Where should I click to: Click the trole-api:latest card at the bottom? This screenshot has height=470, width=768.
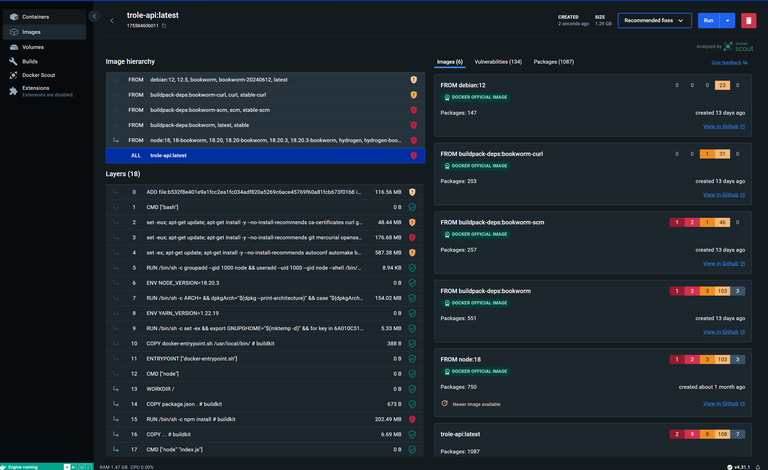[593, 441]
